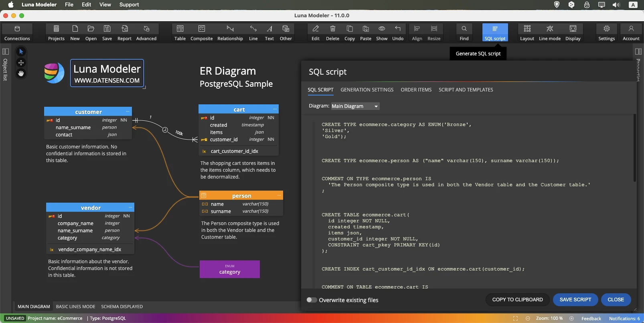Click the Paste toolbar icon
The height and width of the screenshot is (323, 644).
[x=366, y=33]
